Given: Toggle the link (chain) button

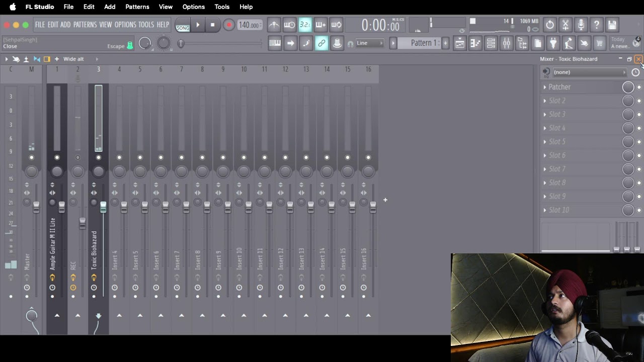Looking at the screenshot, I should coord(321,43).
